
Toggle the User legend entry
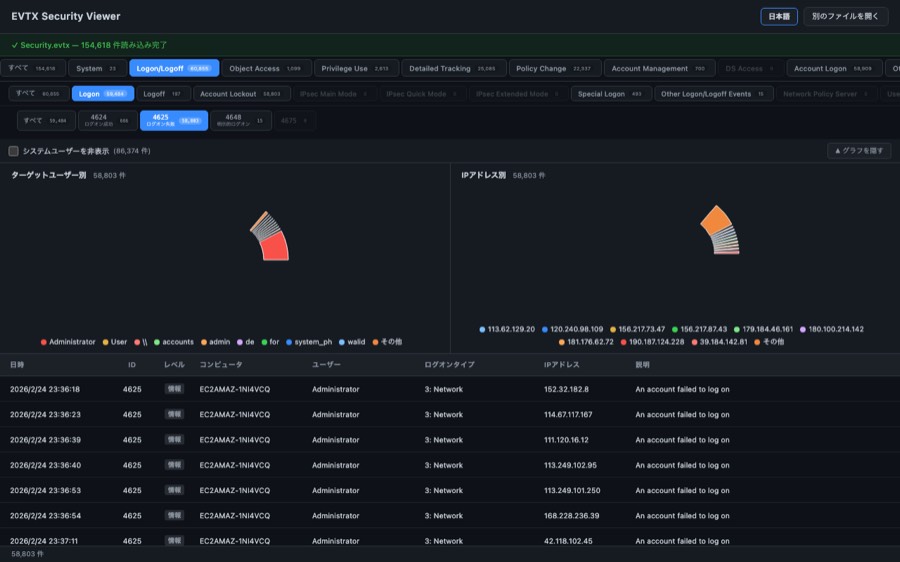point(115,342)
